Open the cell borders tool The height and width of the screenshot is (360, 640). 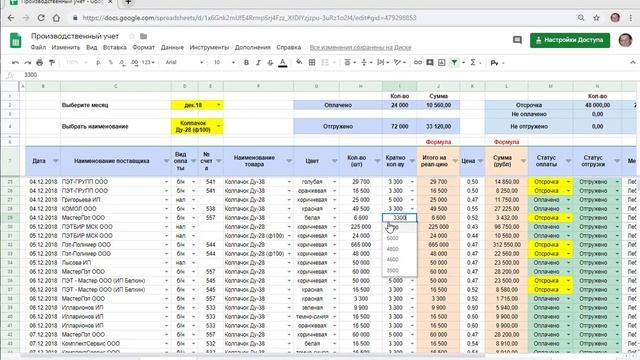point(312,62)
